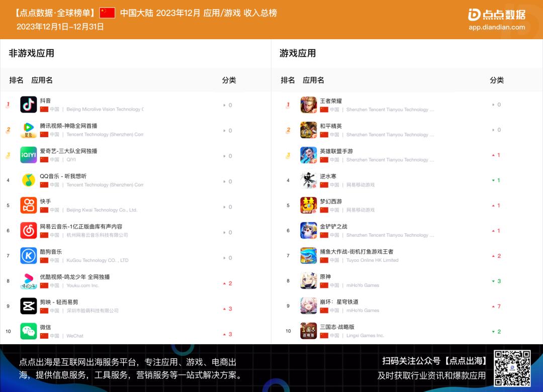Open the QQ音乐 icon

point(29,181)
